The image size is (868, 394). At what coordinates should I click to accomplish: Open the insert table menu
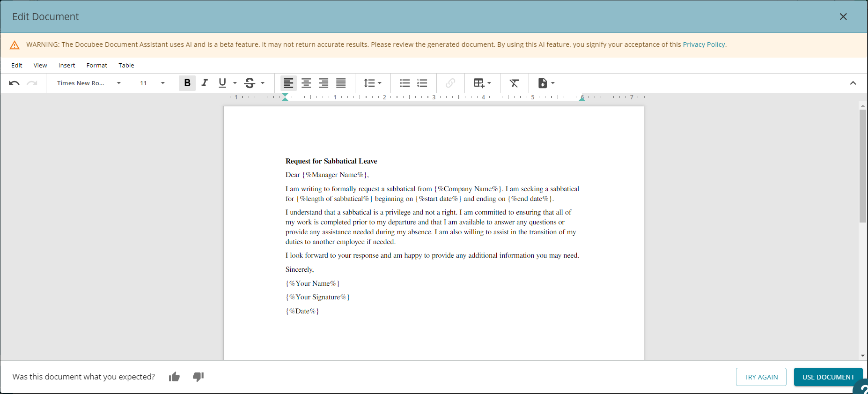[482, 83]
